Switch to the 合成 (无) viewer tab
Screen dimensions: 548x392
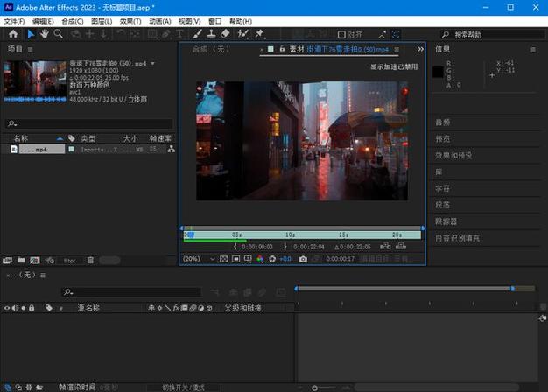[212, 49]
